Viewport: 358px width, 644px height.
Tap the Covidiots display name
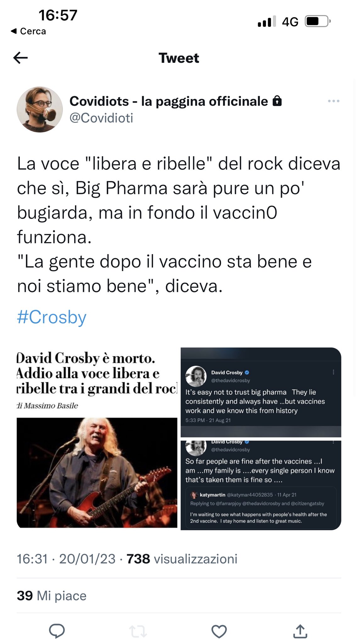169,101
